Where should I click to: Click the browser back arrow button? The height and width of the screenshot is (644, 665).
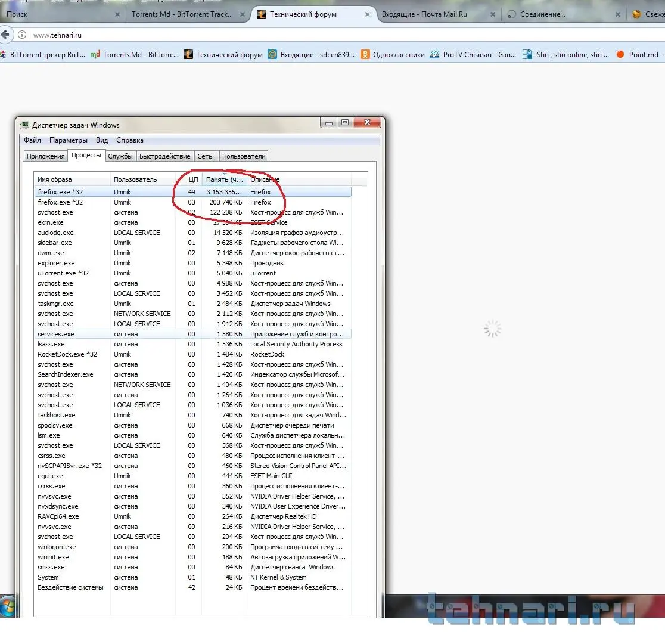point(5,35)
